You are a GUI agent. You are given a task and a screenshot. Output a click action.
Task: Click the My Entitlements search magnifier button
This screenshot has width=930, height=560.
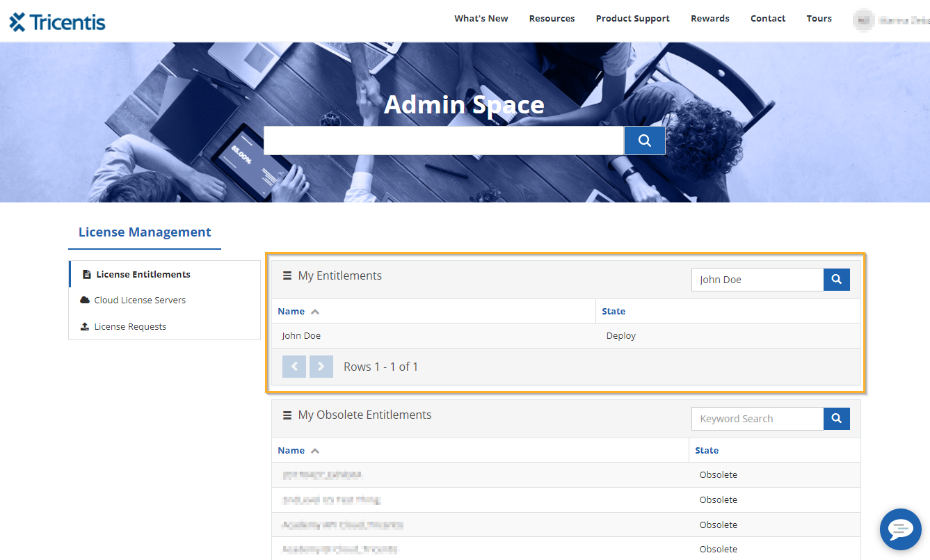tap(836, 280)
